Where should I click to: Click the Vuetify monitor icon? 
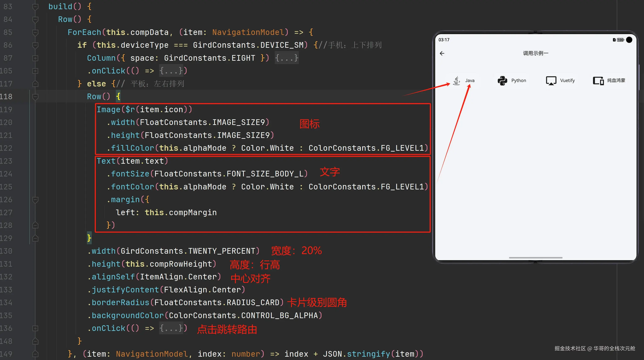[x=551, y=80]
